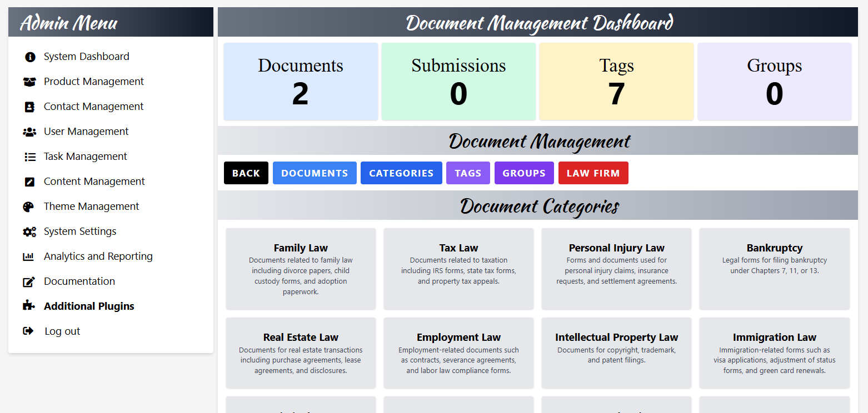This screenshot has height=413, width=868.
Task: Open the Family Law category card
Action: [x=301, y=269]
